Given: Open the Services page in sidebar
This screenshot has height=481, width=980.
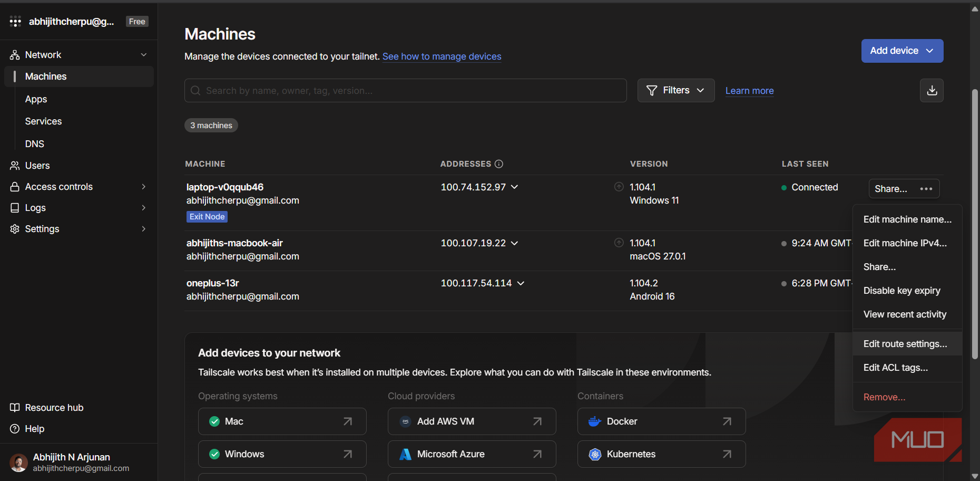Looking at the screenshot, I should coord(44,121).
